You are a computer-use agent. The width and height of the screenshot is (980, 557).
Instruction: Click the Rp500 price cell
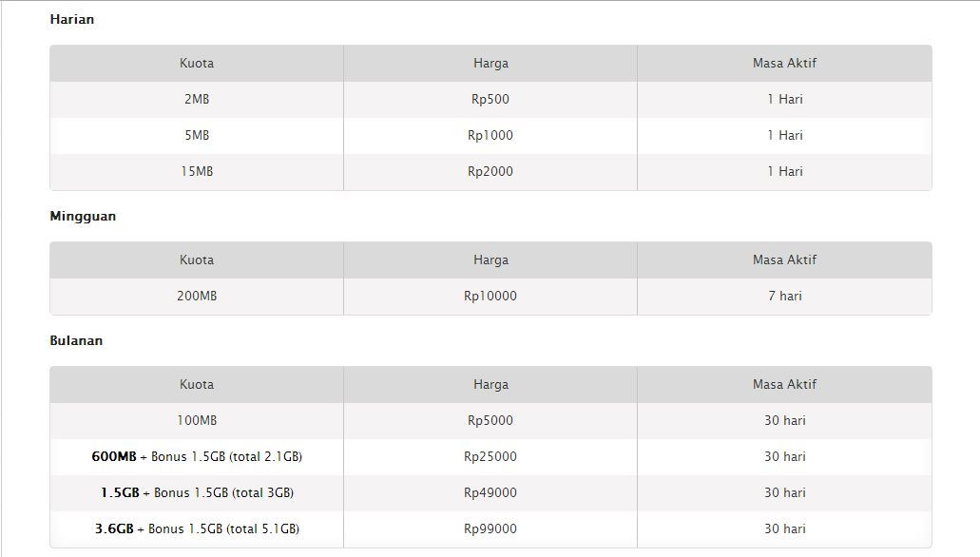pos(490,100)
